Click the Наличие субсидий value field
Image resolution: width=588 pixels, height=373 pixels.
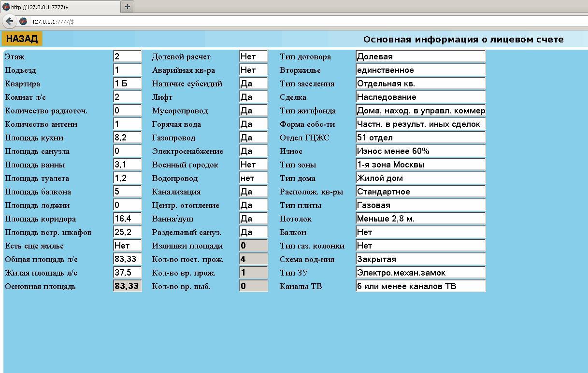(254, 83)
